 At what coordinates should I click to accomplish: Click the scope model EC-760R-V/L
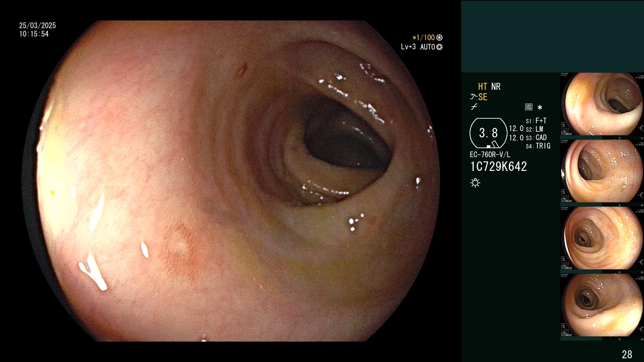click(490, 155)
